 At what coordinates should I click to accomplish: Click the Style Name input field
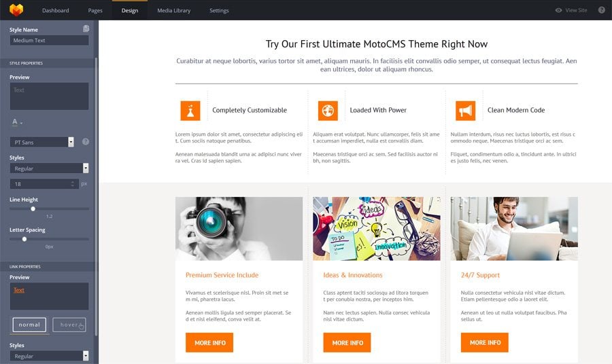(49, 40)
